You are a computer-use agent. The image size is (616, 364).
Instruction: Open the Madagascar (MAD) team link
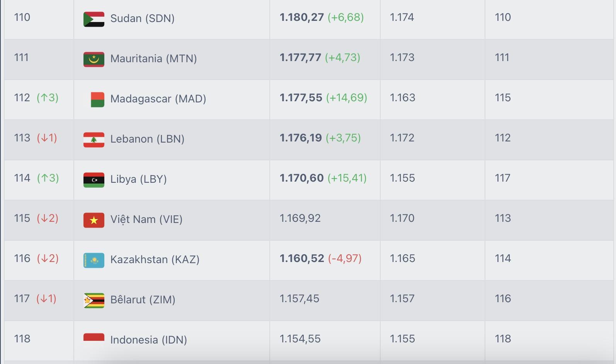coord(158,99)
